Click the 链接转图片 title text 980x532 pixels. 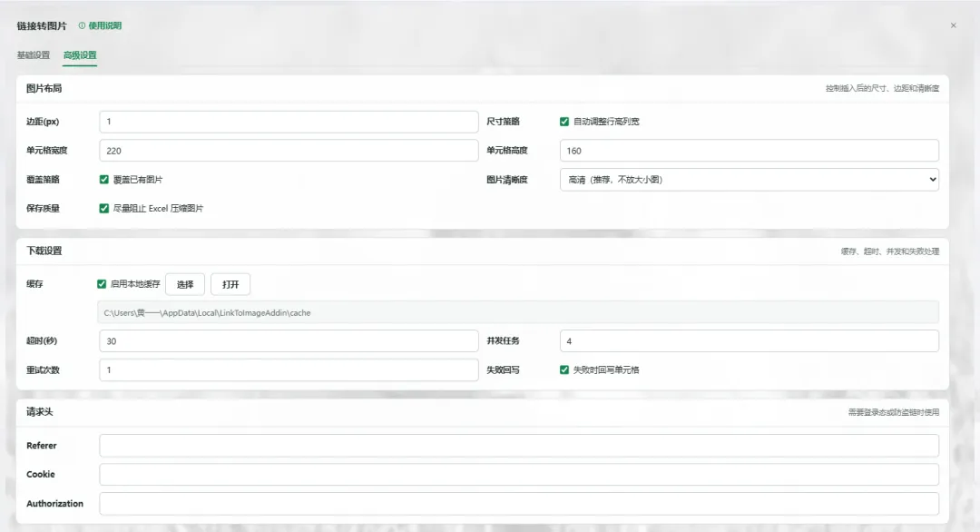[41, 25]
